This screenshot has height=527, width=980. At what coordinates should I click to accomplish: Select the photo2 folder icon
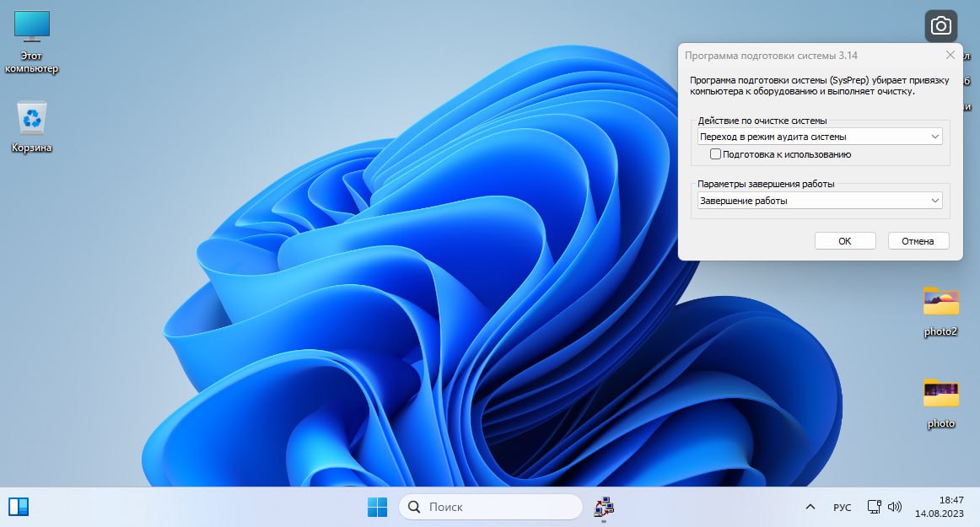click(940, 312)
